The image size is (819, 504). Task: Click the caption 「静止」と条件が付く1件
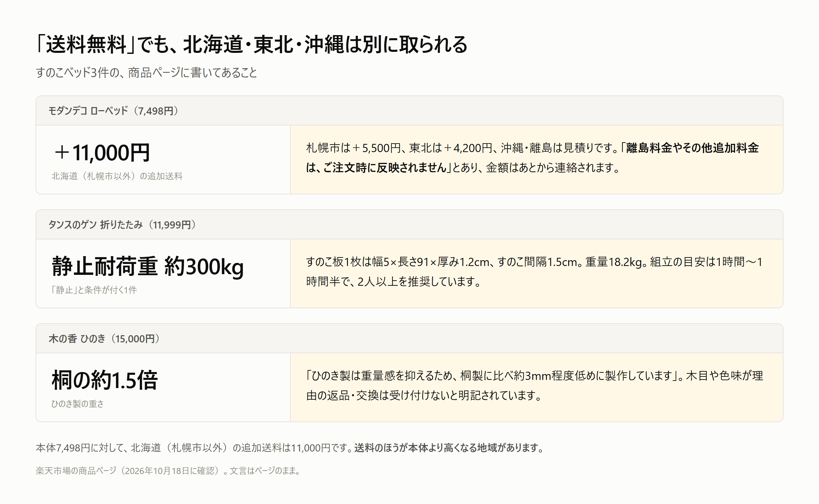pos(94,290)
